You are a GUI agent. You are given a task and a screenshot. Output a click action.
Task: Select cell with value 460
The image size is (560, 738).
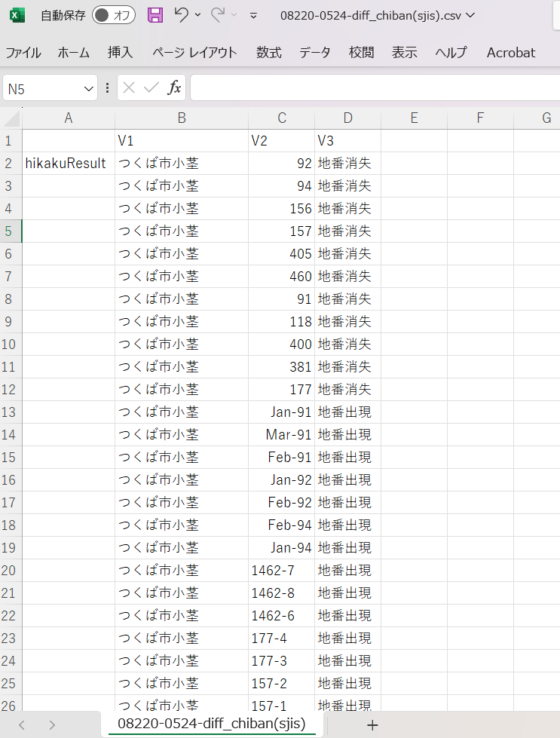pyautogui.click(x=281, y=277)
